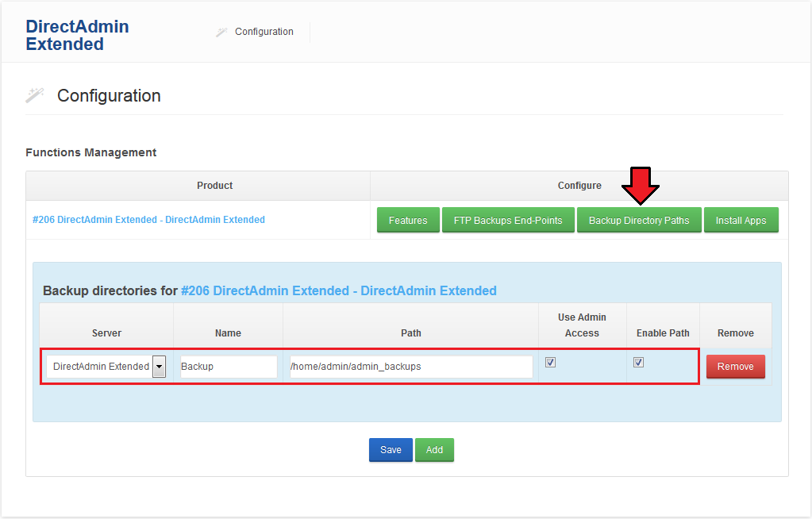
Task: Save the backup directory configuration
Action: [391, 450]
